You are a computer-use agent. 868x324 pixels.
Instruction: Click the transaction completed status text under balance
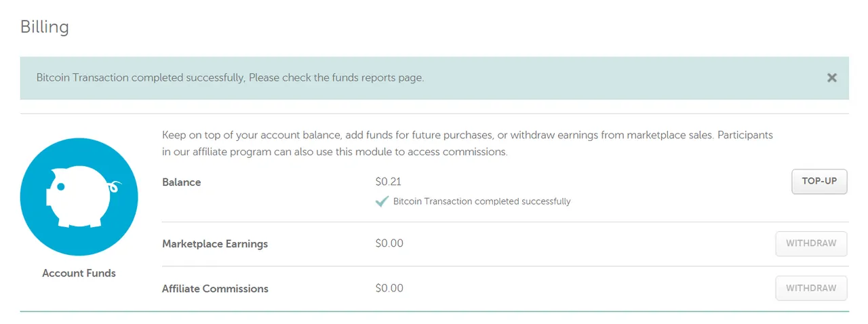pos(482,201)
